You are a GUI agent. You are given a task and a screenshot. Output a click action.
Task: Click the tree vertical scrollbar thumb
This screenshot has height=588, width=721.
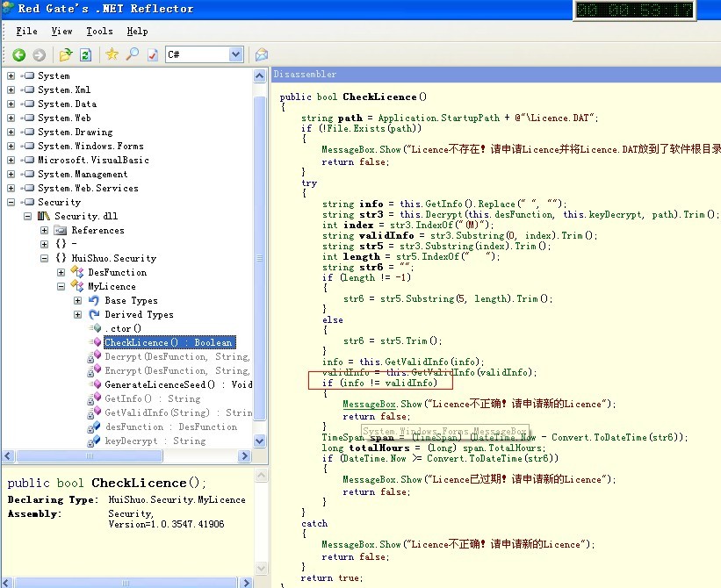pyautogui.click(x=260, y=258)
